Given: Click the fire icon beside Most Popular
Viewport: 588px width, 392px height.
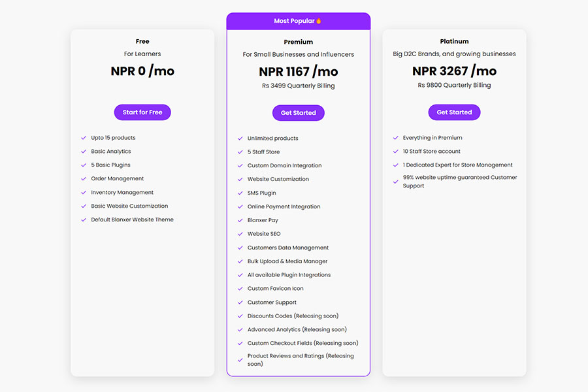Looking at the screenshot, I should pos(319,21).
